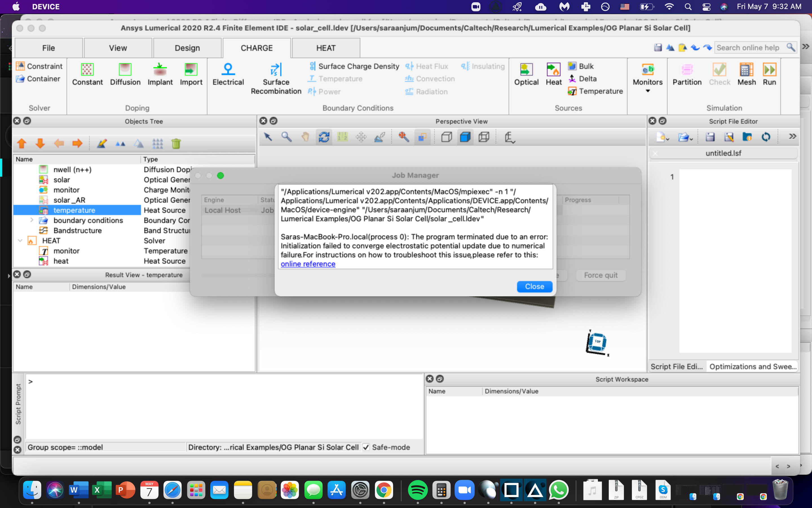Collapse the HEAT solver tree group
This screenshot has height=508, width=812.
(20, 240)
